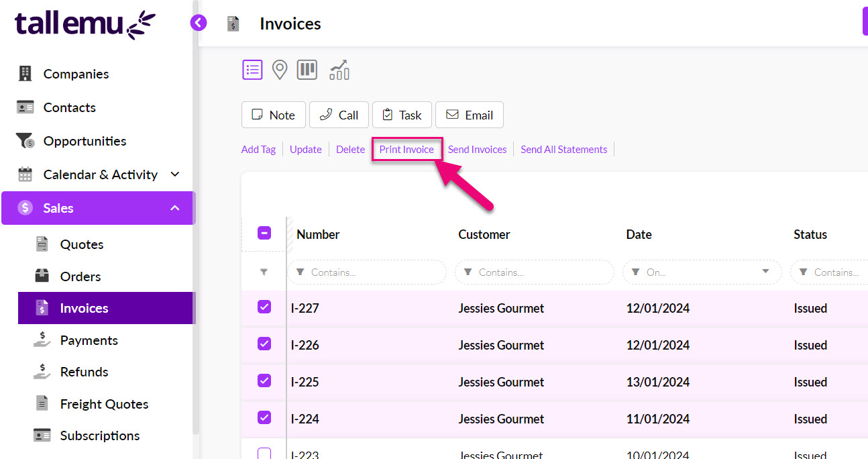Image resolution: width=868 pixels, height=459 pixels.
Task: Click the Payments hand-dollar icon
Action: [42, 340]
